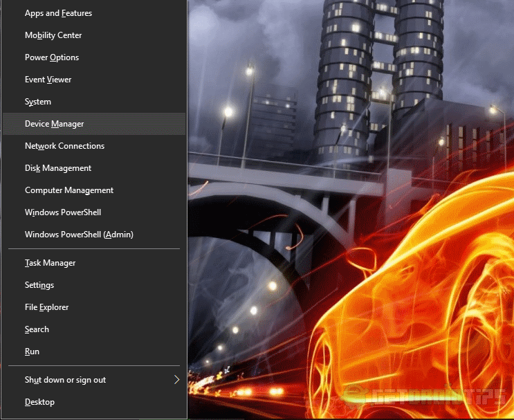This screenshot has width=514, height=420.
Task: Launch File Explorer
Action: pyautogui.click(x=94, y=307)
